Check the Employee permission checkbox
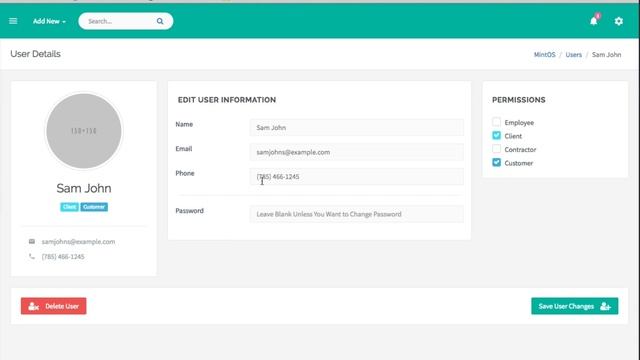 pyautogui.click(x=496, y=122)
